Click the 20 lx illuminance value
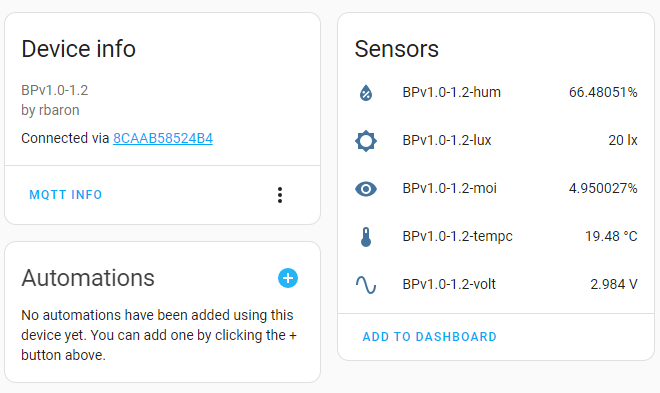This screenshot has height=393, width=660. click(623, 141)
